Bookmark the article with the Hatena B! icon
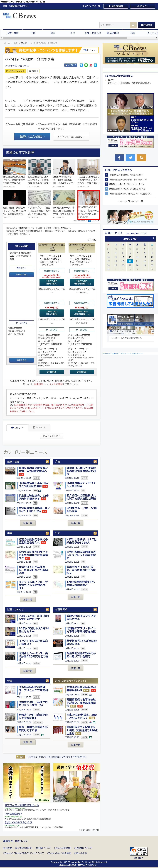This screenshot has width=158, height=868. pos(96,65)
